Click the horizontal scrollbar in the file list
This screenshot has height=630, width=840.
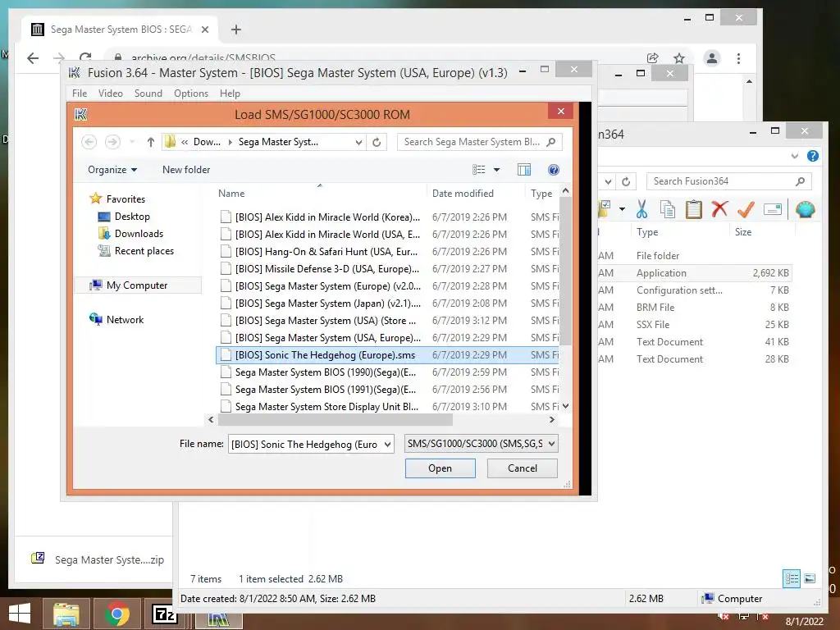pos(336,420)
